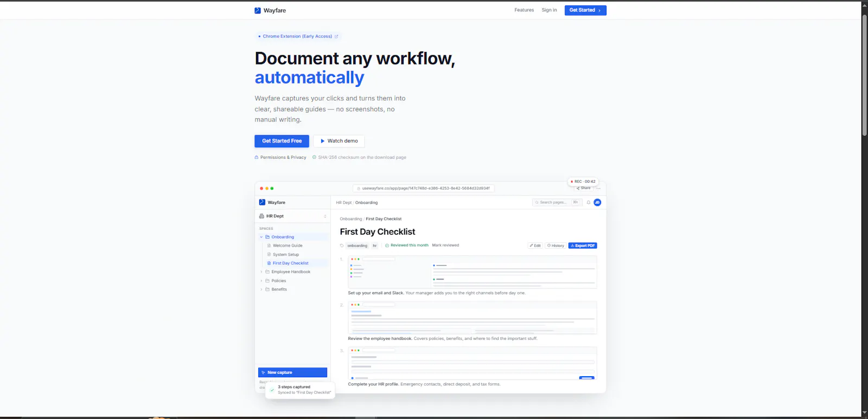Expand the Benefits folder chevron

(x=261, y=289)
